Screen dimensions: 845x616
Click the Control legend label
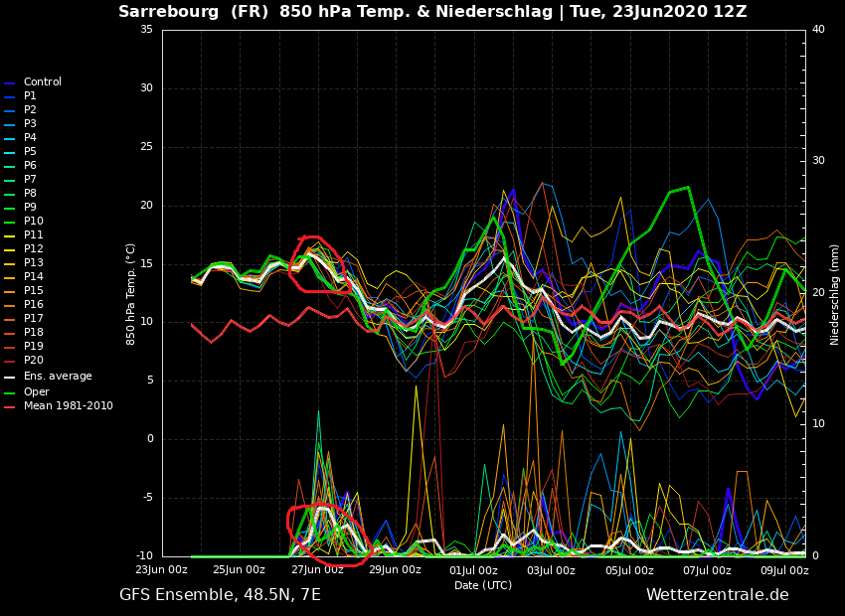pos(43,81)
